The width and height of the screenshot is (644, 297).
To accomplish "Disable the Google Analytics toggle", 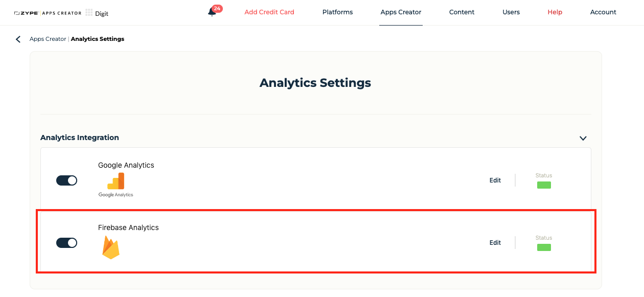I will tap(66, 180).
